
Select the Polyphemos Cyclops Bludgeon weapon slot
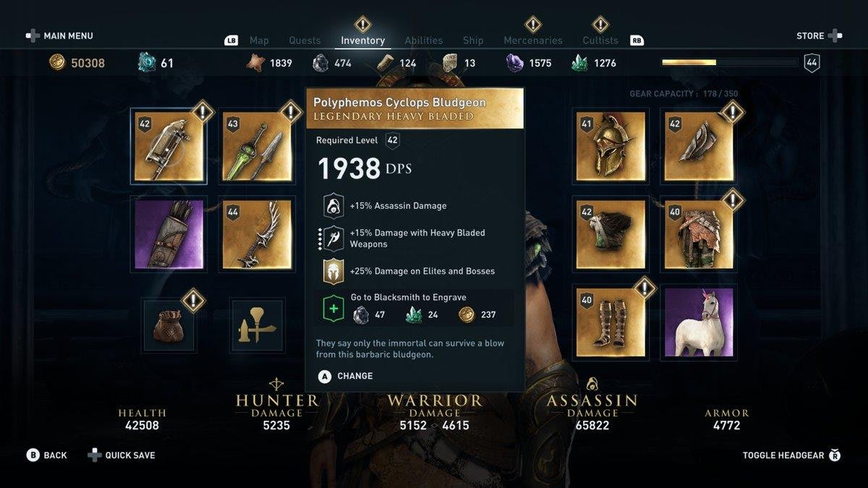(169, 147)
